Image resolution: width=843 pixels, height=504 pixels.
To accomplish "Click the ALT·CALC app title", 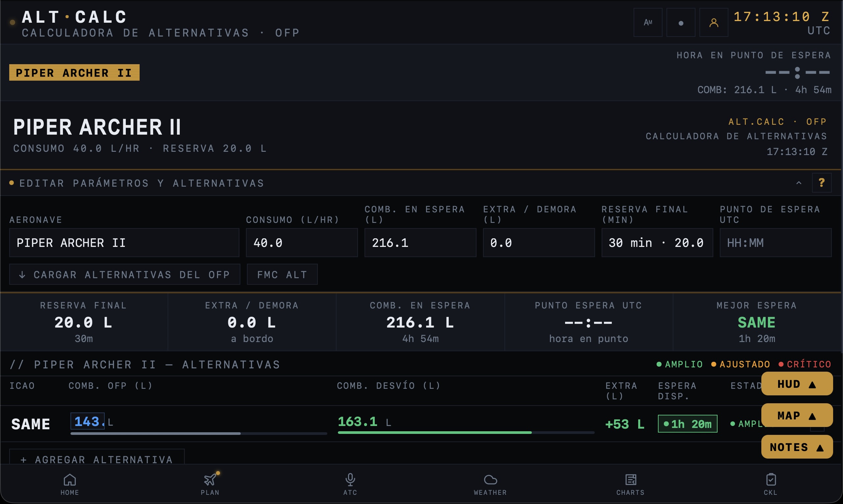I will point(75,17).
